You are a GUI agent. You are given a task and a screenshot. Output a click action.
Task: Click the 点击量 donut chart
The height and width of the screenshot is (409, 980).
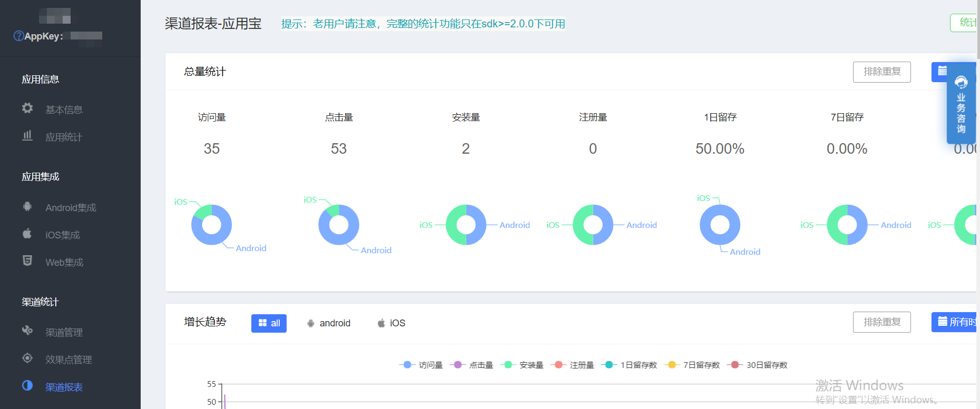pyautogui.click(x=339, y=225)
